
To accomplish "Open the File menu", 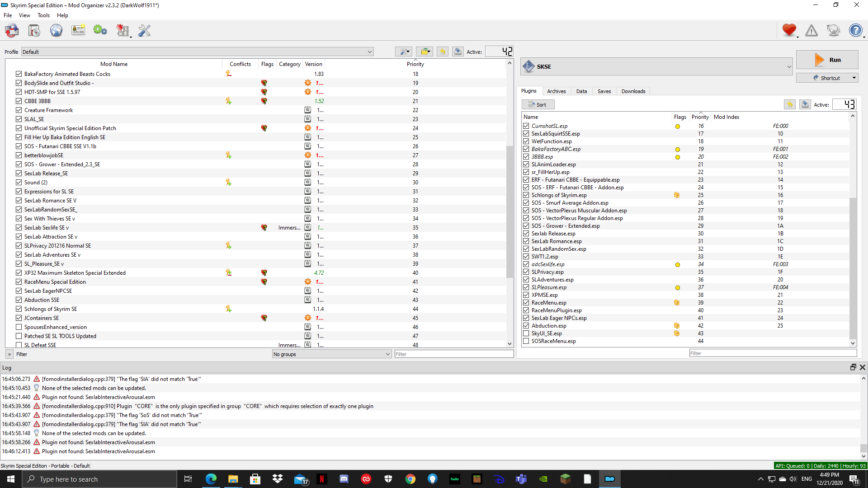I will 8,15.
